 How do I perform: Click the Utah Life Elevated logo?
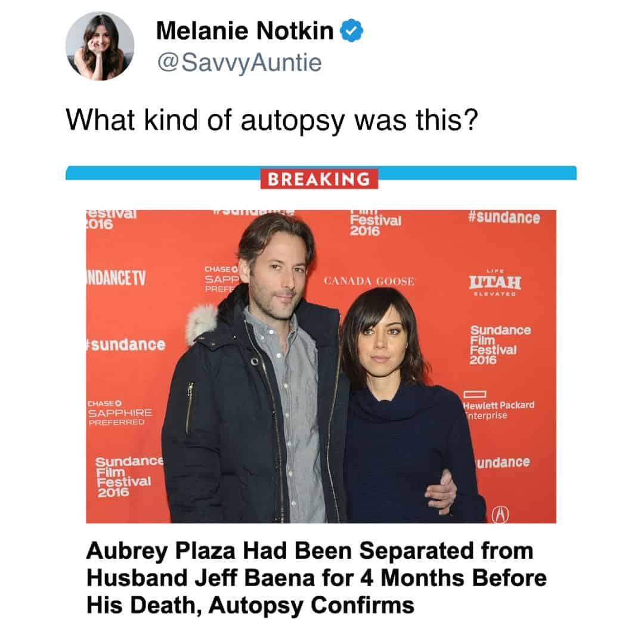[494, 281]
